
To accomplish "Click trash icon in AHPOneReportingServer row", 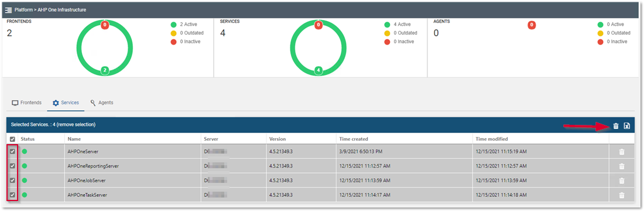I will tap(621, 166).
